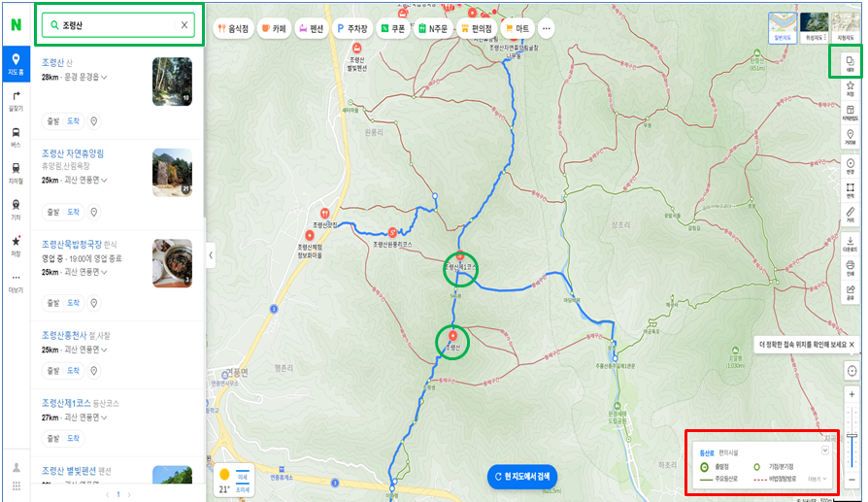Zoom out with the minus button
Screen dimensions: 868x502
point(851,480)
